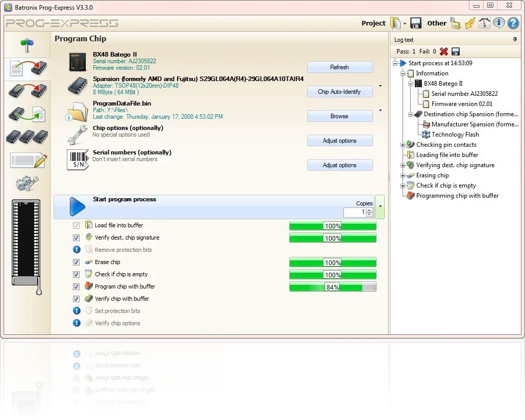The image size is (525, 420).
Task: Select Serial number AJ2305822 log entry
Action: coord(464,94)
